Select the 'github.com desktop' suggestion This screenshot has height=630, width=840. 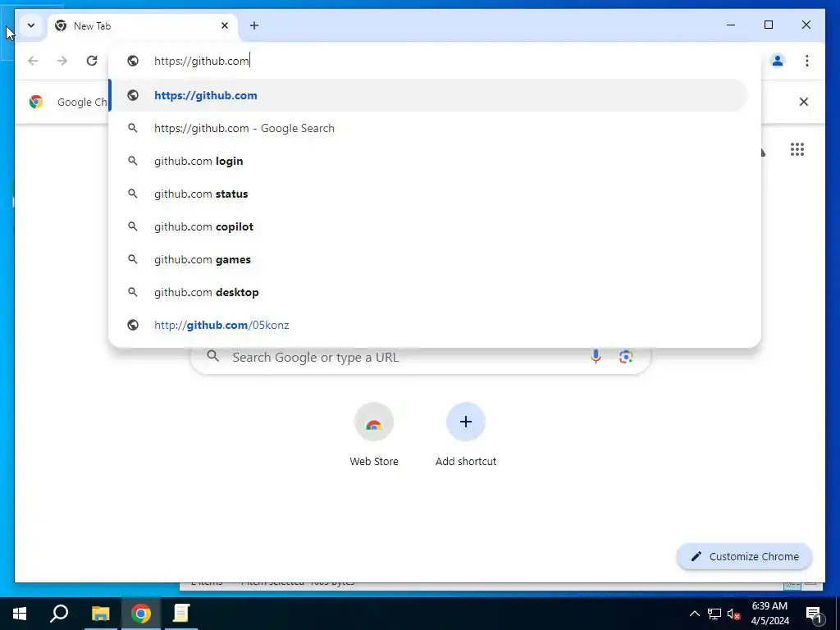coord(428,292)
